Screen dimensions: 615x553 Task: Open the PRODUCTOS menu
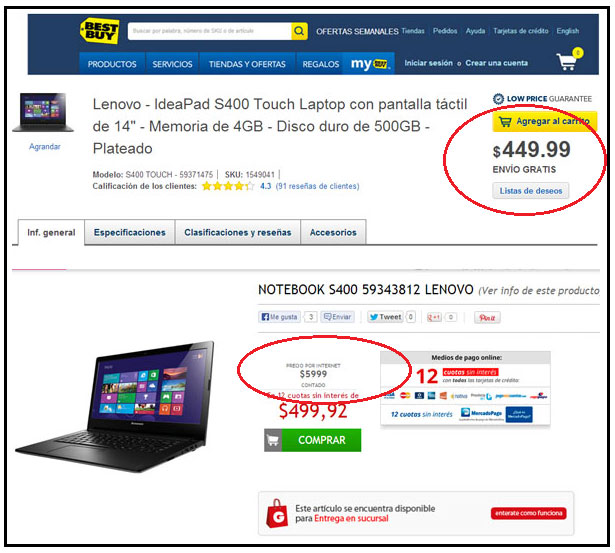112,64
